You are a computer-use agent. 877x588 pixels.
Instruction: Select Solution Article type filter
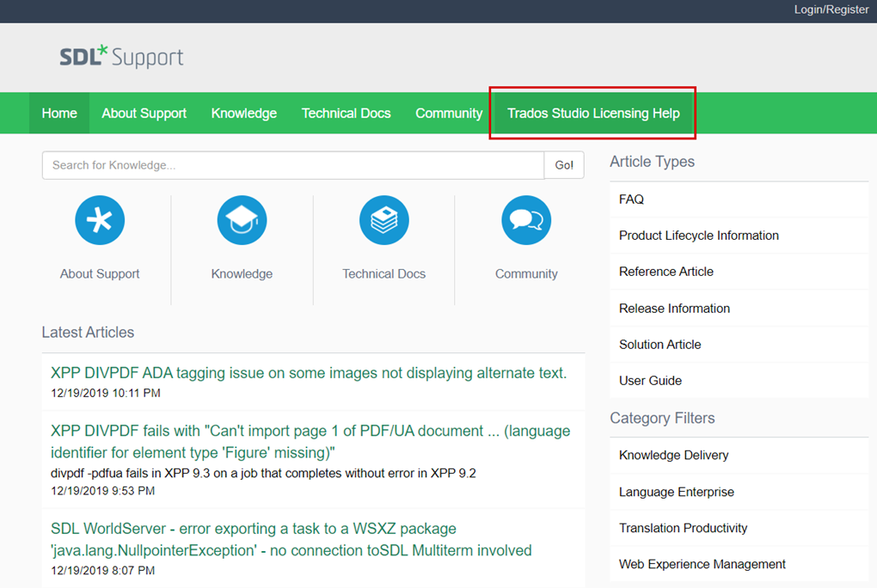click(739, 345)
